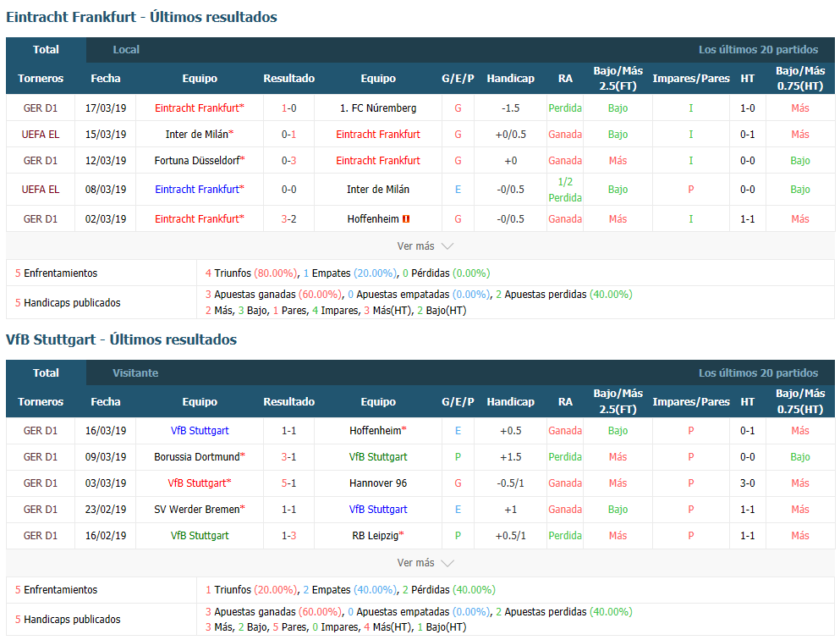Open Hannover 96 team link

tap(377, 483)
